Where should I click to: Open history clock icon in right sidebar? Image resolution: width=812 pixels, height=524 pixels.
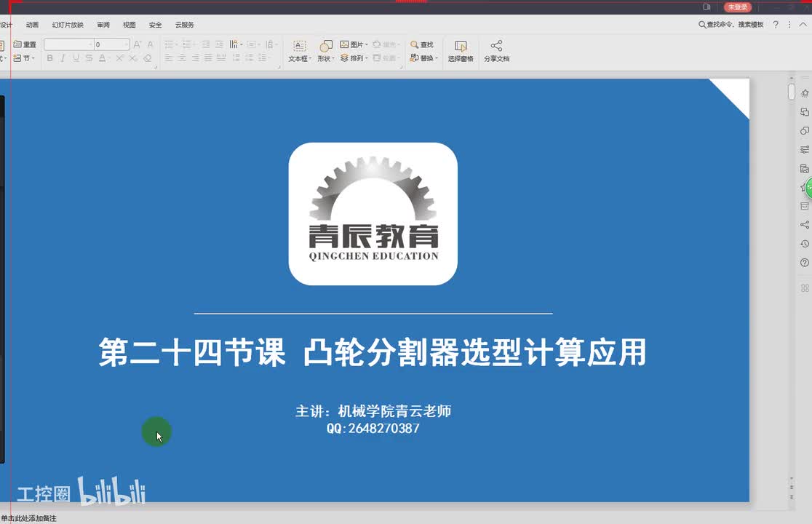tap(804, 243)
